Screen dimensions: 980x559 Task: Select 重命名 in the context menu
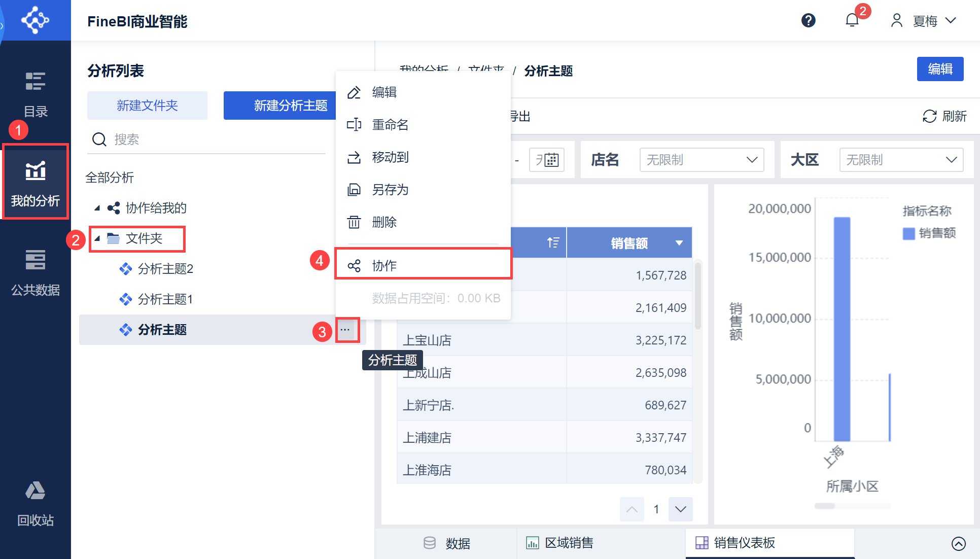point(390,125)
